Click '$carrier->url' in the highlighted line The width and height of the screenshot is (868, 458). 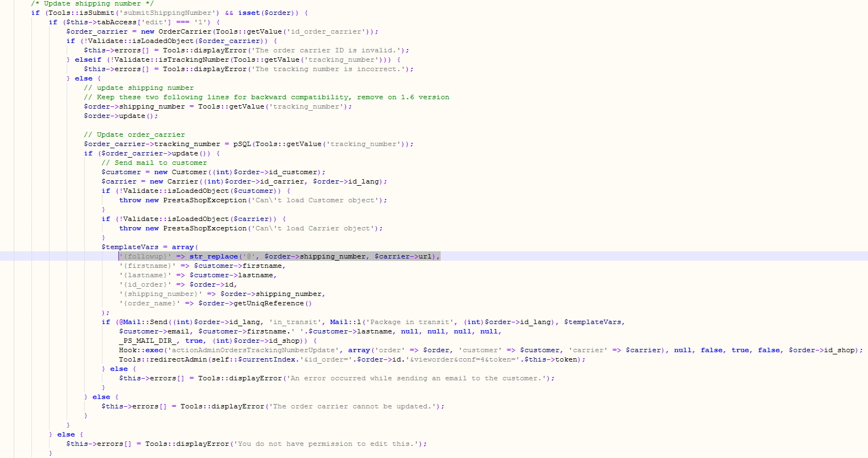(403, 256)
